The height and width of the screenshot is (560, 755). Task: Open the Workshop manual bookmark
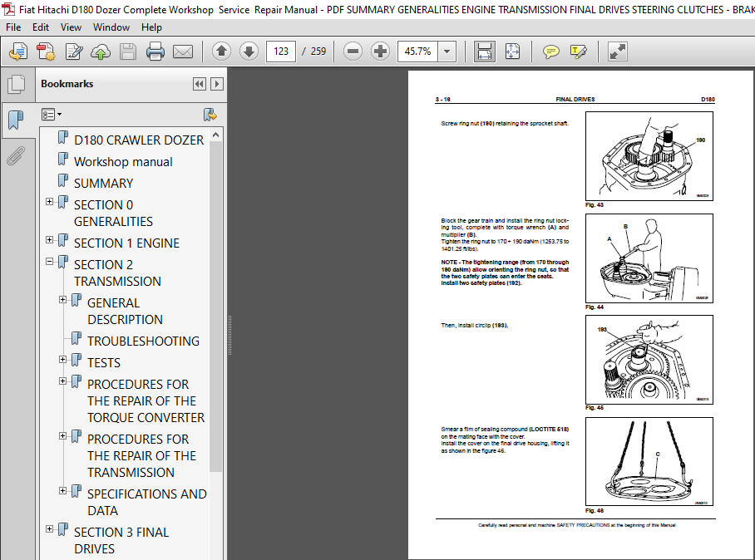coord(123,162)
